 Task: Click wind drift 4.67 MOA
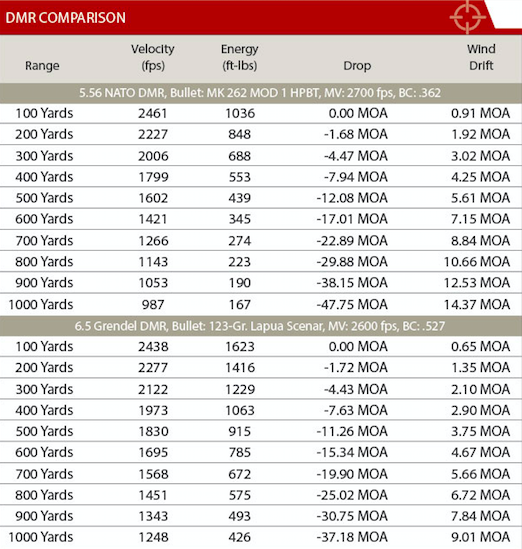click(480, 452)
